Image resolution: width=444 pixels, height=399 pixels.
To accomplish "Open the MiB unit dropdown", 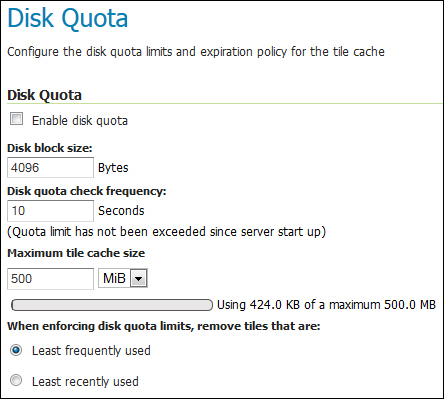I will 123,278.
